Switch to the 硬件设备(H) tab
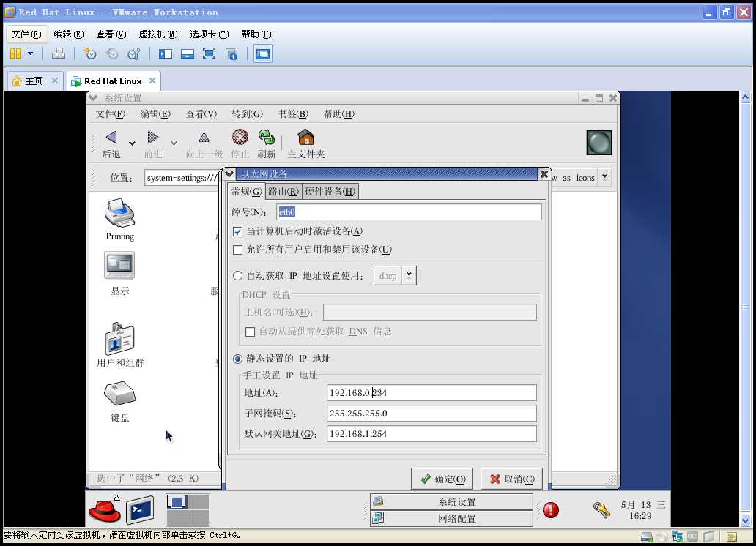This screenshot has width=756, height=546. (x=330, y=192)
